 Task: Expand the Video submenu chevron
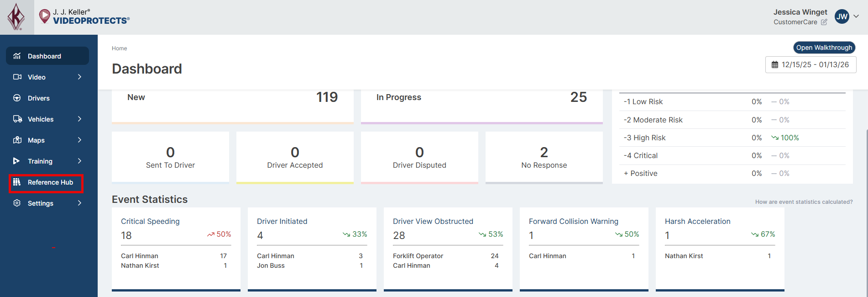tap(79, 77)
